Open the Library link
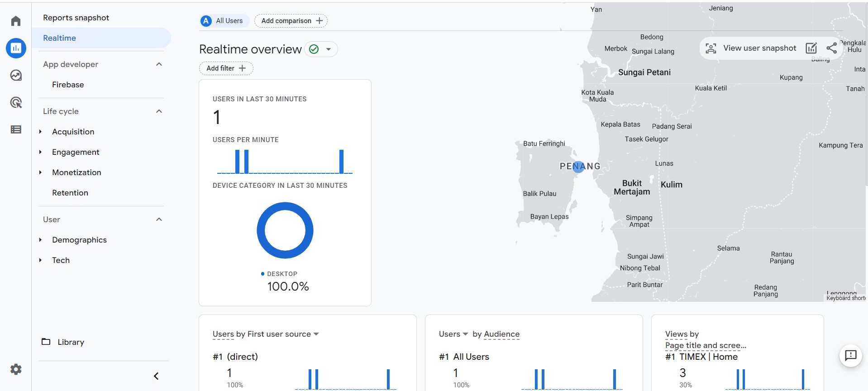Screen dimensions: 868x391 (71, 342)
